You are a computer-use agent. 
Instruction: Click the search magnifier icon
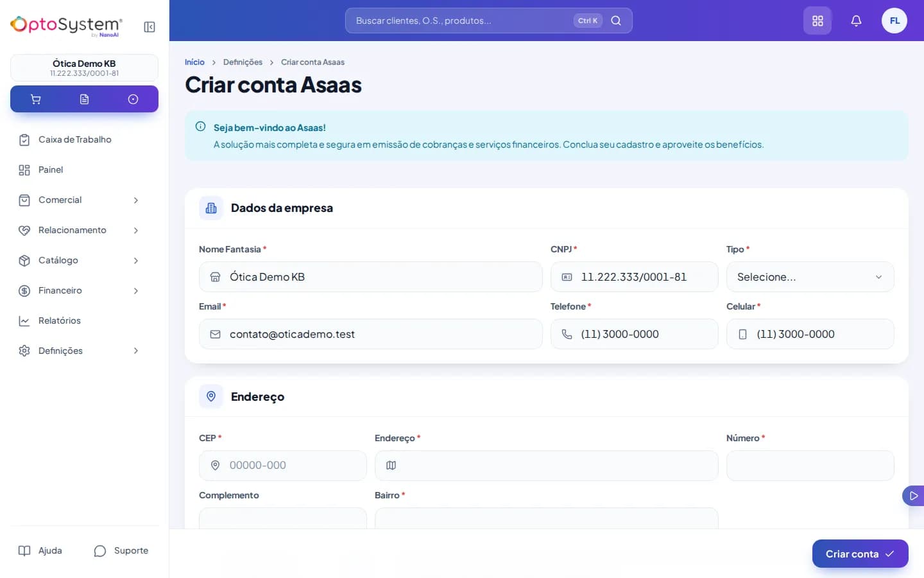point(616,21)
